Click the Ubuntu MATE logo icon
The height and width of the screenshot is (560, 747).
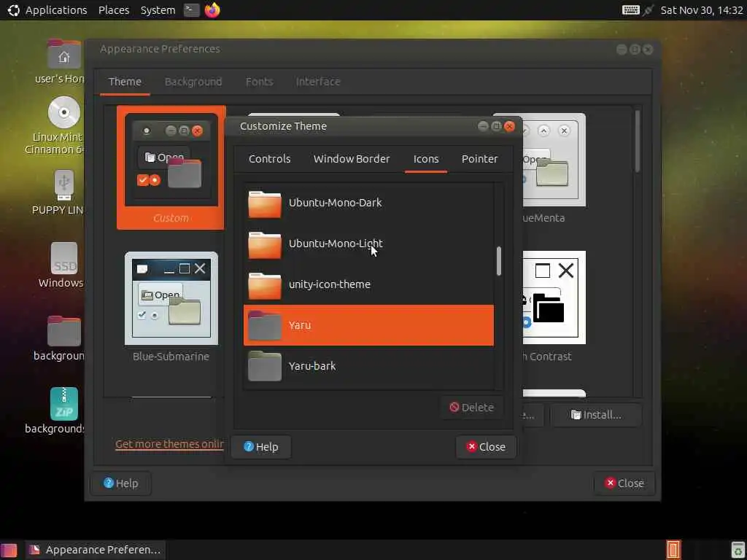click(x=13, y=10)
